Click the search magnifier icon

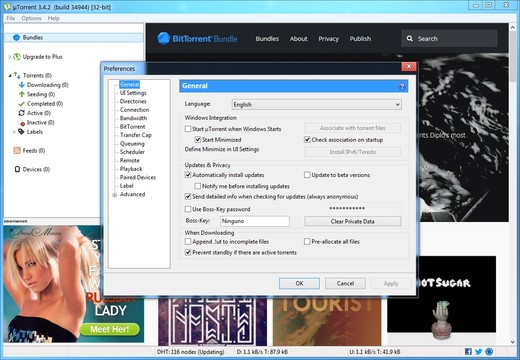[410, 39]
